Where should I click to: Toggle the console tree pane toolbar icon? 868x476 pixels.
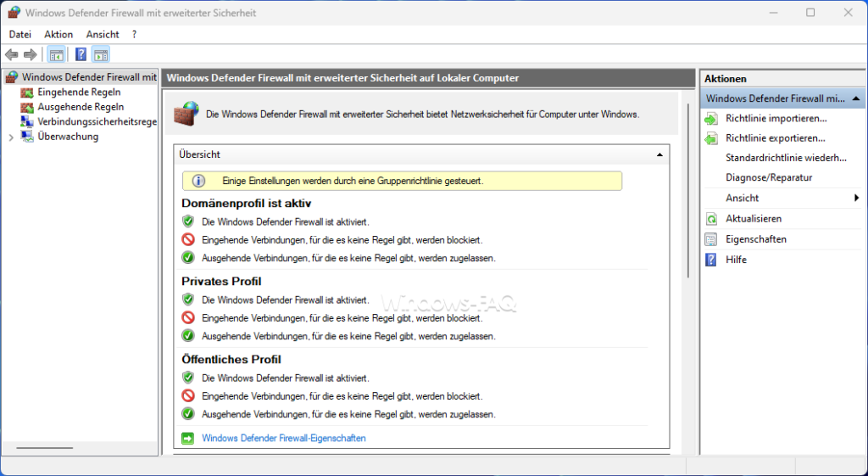[56, 54]
